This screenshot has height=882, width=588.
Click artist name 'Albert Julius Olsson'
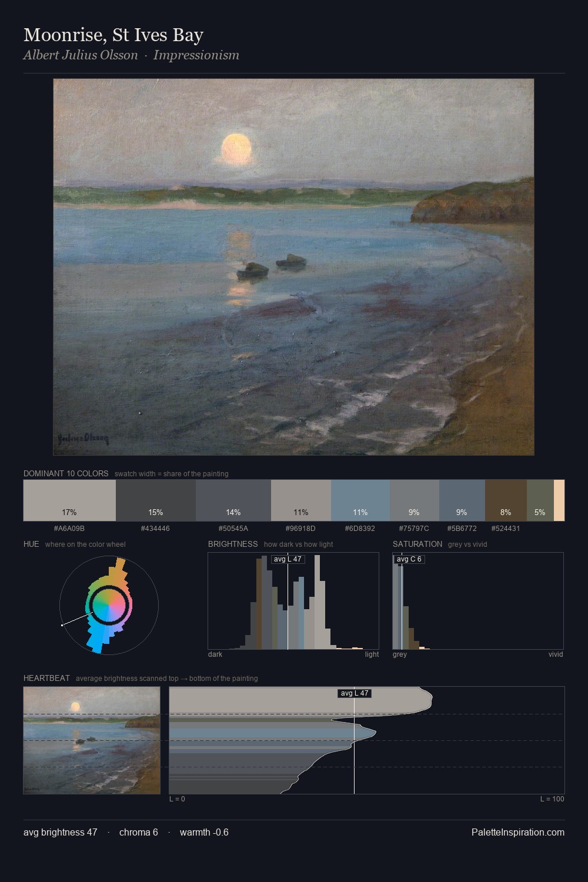pos(81,55)
